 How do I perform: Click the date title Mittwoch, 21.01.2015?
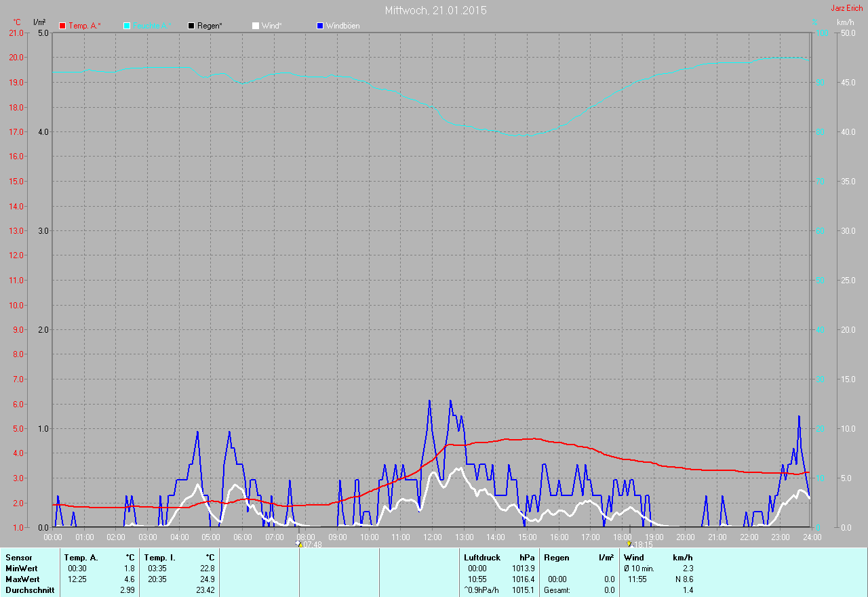[435, 10]
